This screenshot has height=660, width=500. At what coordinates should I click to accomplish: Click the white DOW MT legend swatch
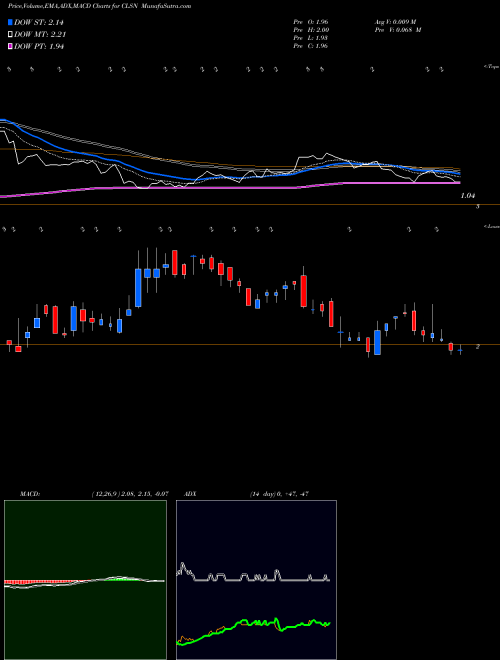click(10, 35)
